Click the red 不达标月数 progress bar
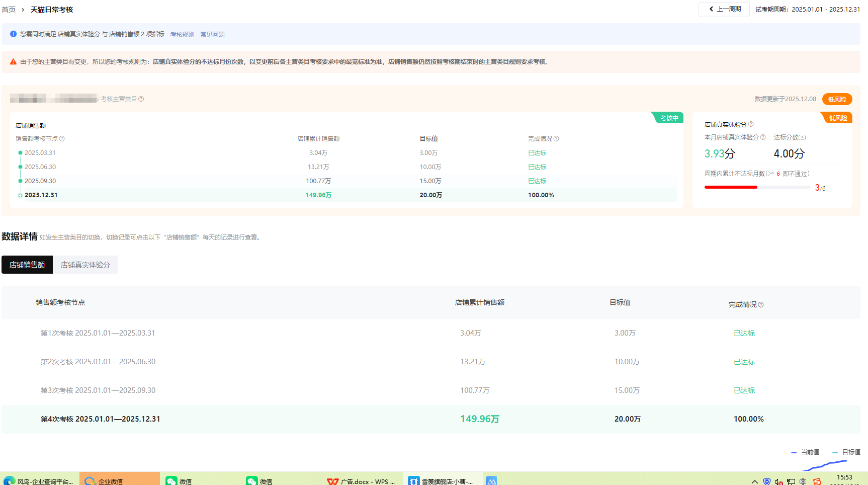 pos(731,187)
